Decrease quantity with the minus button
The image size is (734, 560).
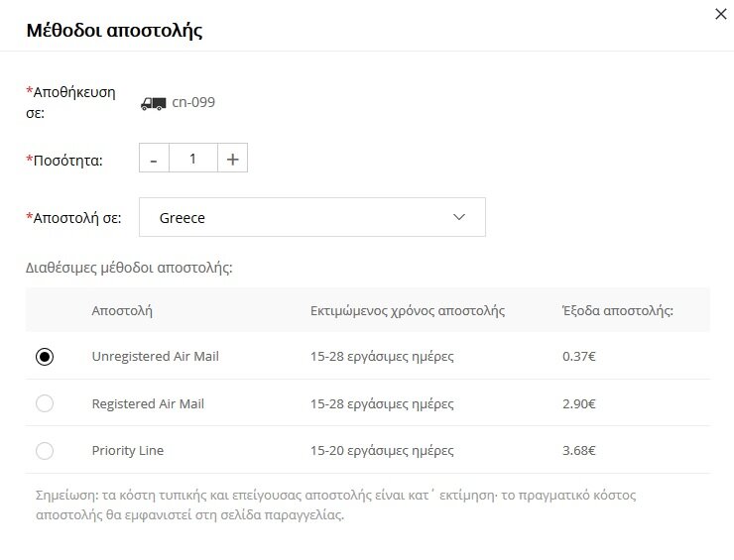point(154,159)
